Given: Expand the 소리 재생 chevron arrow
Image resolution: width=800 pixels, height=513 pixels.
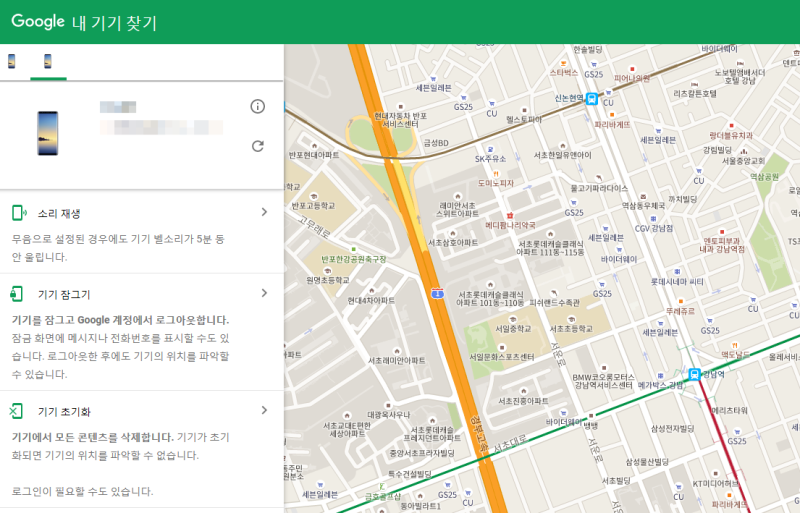Looking at the screenshot, I should pyautogui.click(x=264, y=212).
